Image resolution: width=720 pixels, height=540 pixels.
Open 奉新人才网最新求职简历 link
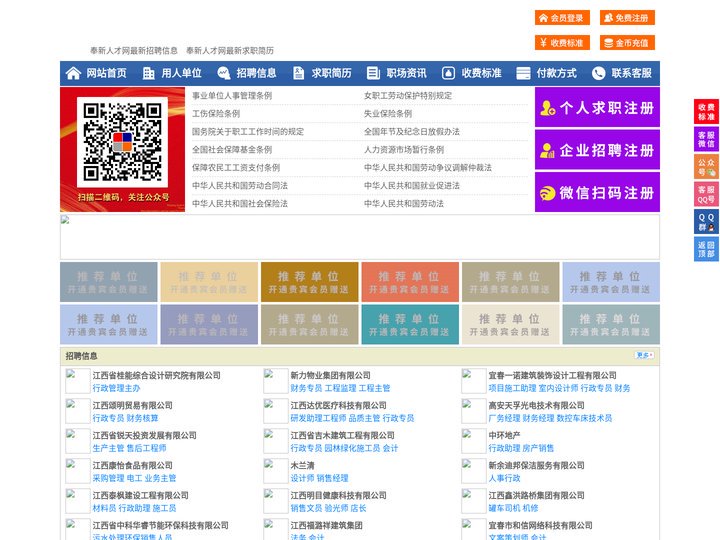point(230,51)
